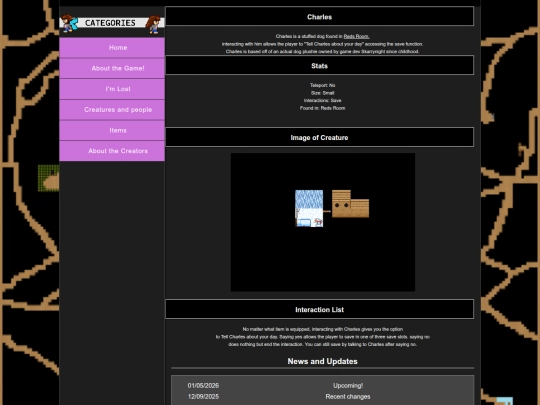Click the Charles page heading
This screenshot has height=405, width=540.
[320, 17]
